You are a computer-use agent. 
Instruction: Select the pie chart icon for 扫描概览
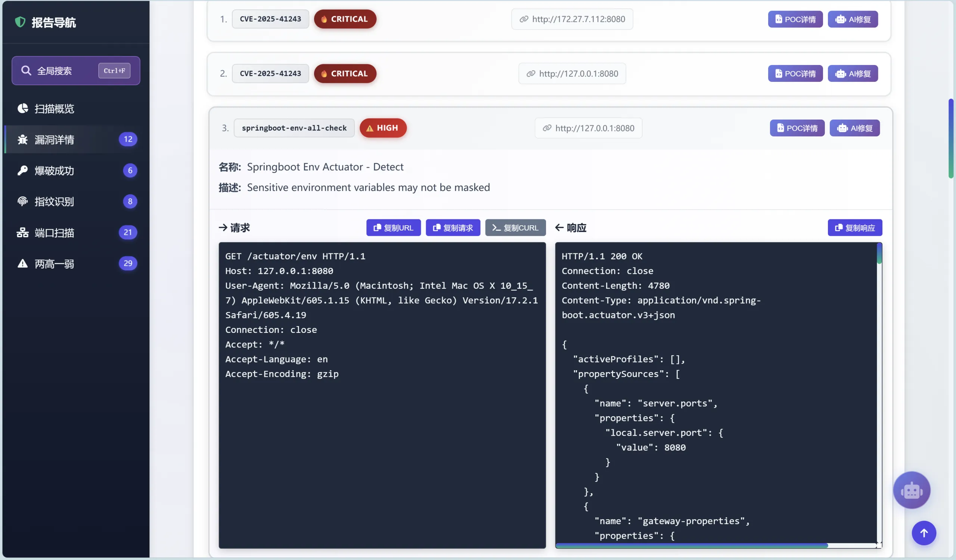coord(22,108)
